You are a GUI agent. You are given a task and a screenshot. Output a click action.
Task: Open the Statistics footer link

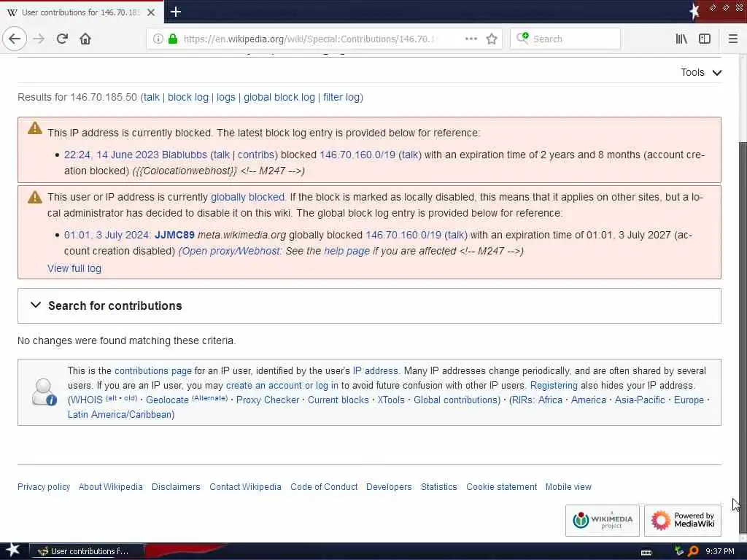438,486
